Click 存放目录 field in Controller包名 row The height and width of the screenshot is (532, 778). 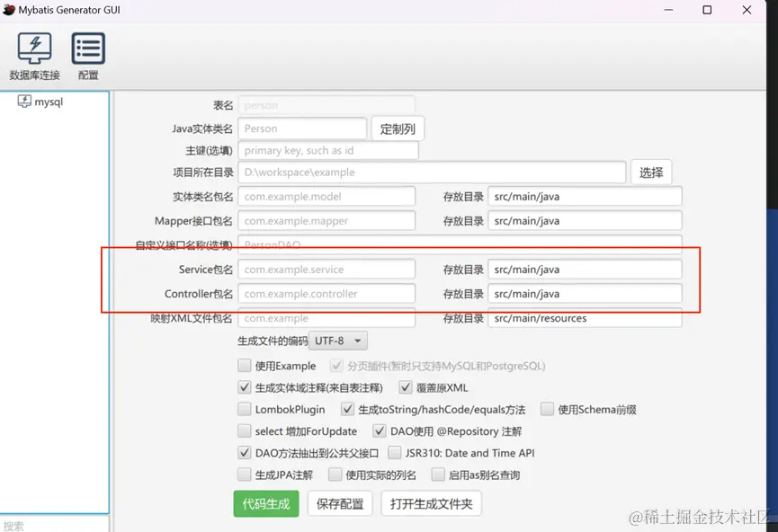pos(585,294)
